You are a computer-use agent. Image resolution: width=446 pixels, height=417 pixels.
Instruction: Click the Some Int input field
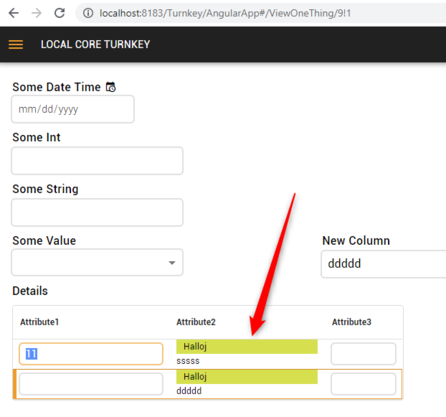(x=97, y=161)
